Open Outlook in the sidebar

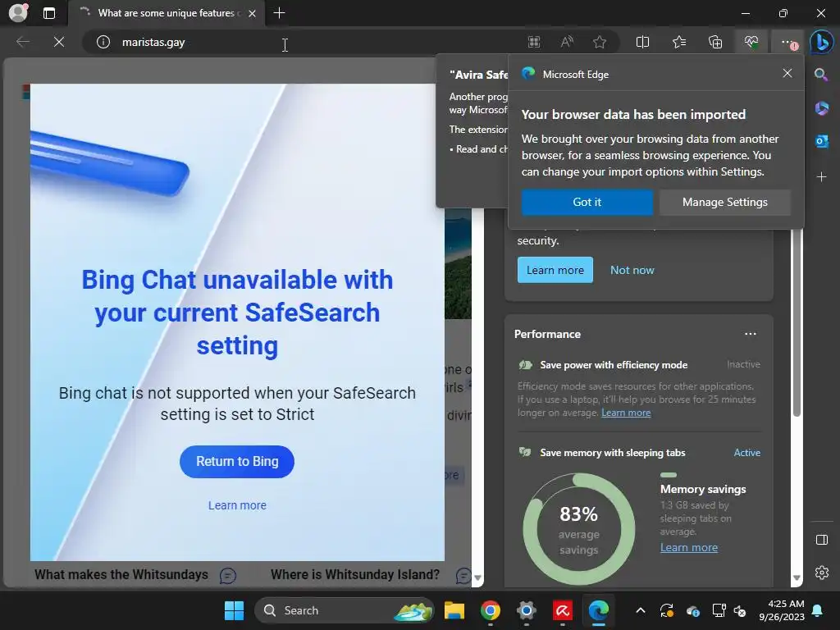point(821,141)
